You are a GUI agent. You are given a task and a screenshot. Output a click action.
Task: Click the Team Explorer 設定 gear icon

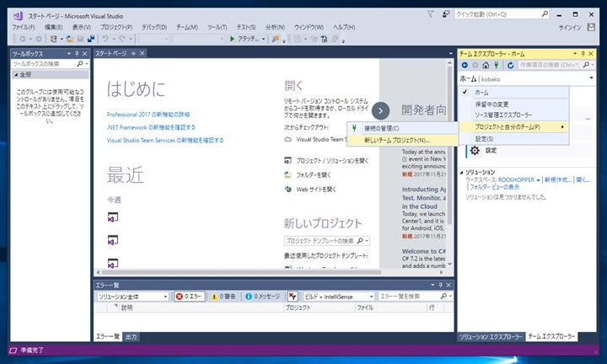click(475, 151)
